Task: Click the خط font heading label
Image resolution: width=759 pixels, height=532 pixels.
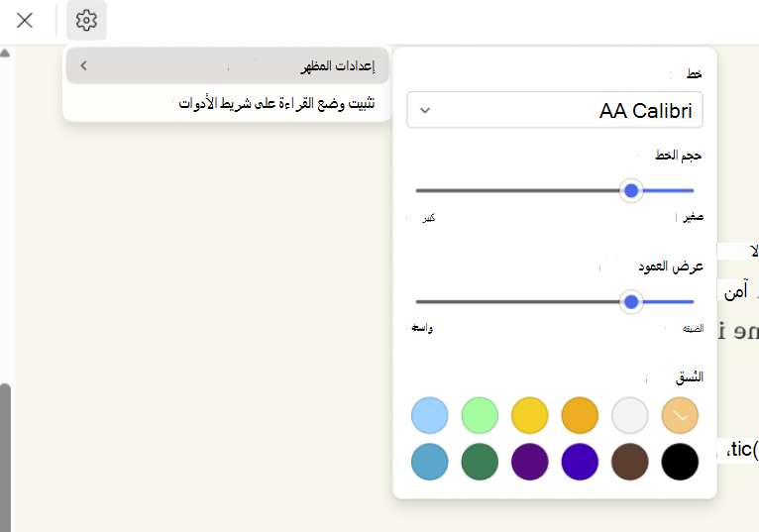Action: point(695,73)
